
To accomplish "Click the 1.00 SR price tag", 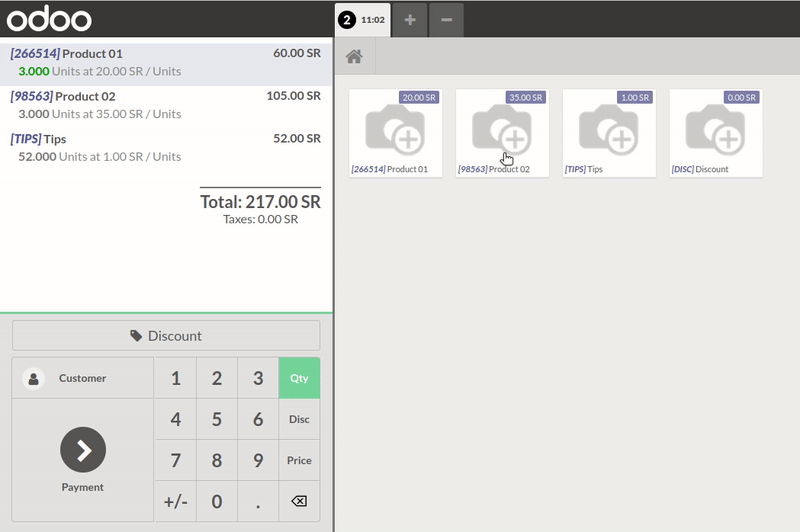I will [635, 97].
